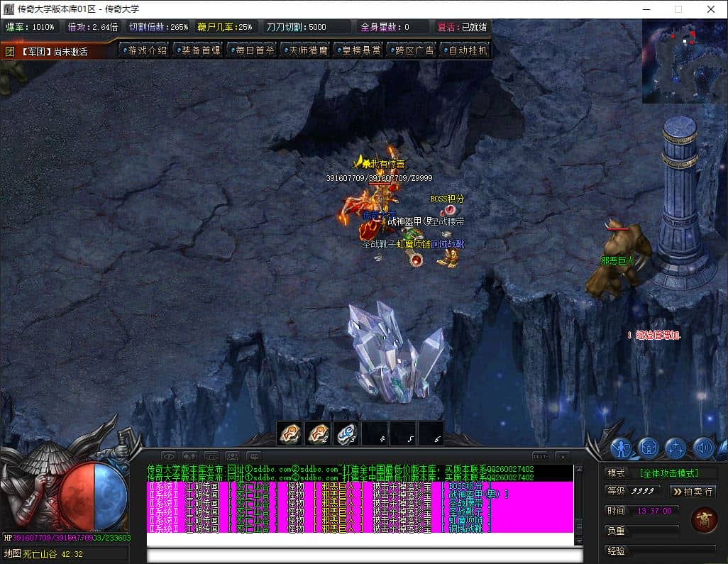Image resolution: width=728 pixels, height=564 pixels.
Task: Click the large crystal cluster on the ground
Action: click(395, 353)
